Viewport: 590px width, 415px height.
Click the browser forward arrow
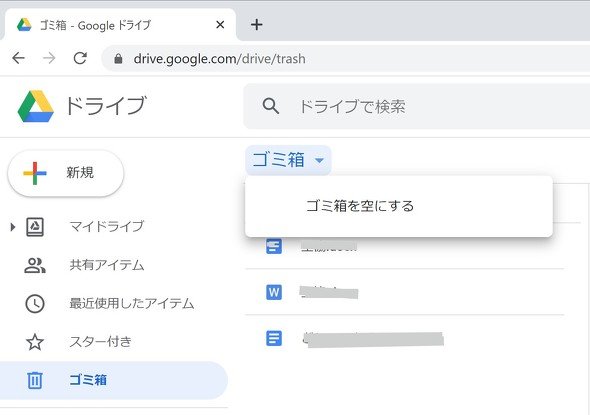(x=49, y=58)
